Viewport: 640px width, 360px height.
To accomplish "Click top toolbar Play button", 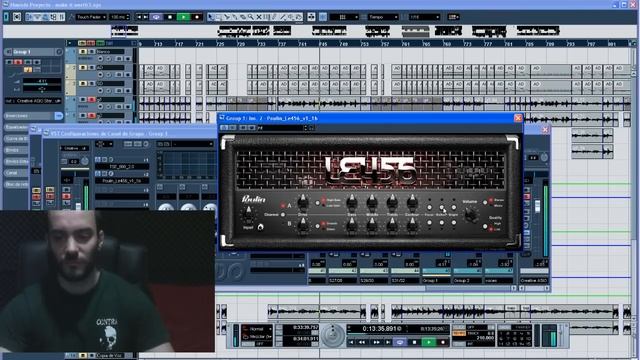I will click(184, 17).
